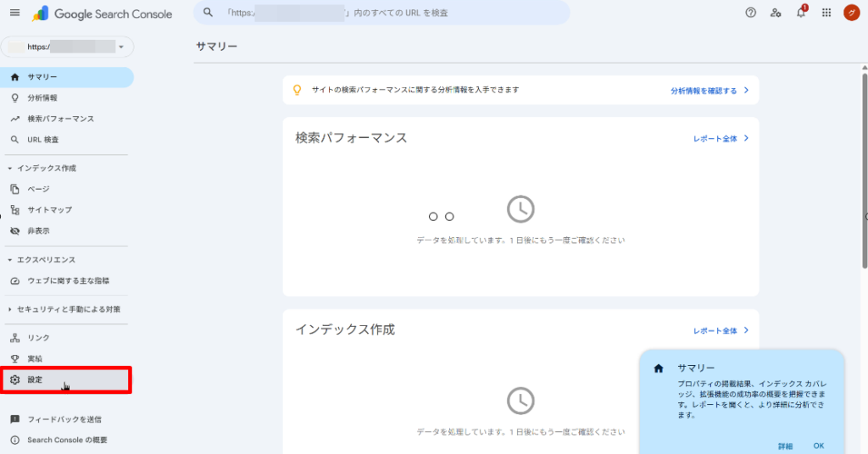Click the インデックス作成 card heading

345,329
